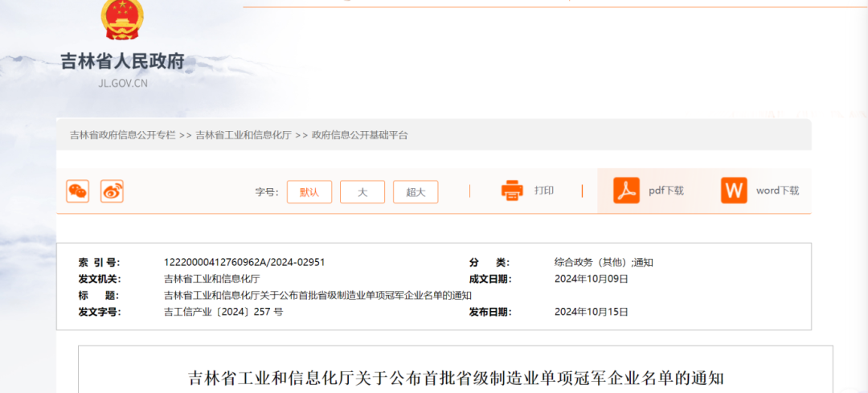Click the 吉林省人民政府 site title
This screenshot has height=393, width=868.
123,61
